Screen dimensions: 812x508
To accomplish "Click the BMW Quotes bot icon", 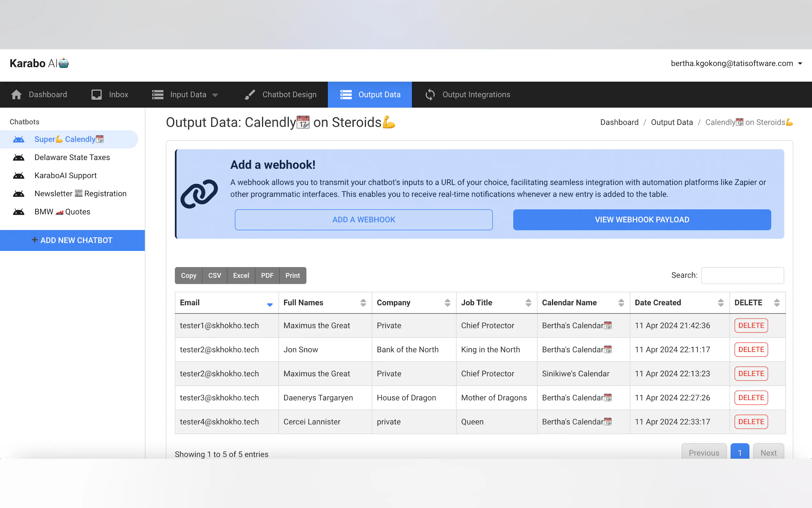I will (x=19, y=212).
